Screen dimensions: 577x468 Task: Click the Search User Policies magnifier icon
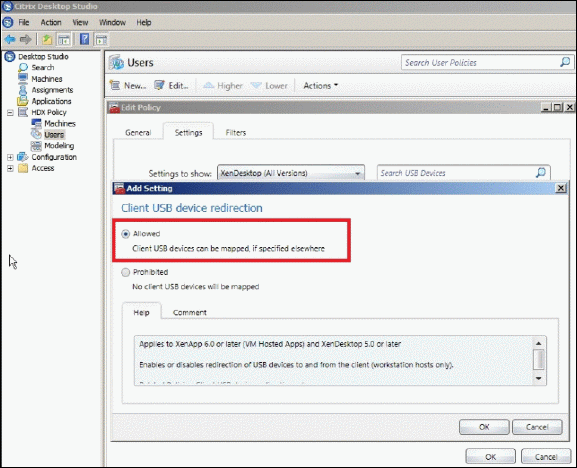(x=565, y=62)
